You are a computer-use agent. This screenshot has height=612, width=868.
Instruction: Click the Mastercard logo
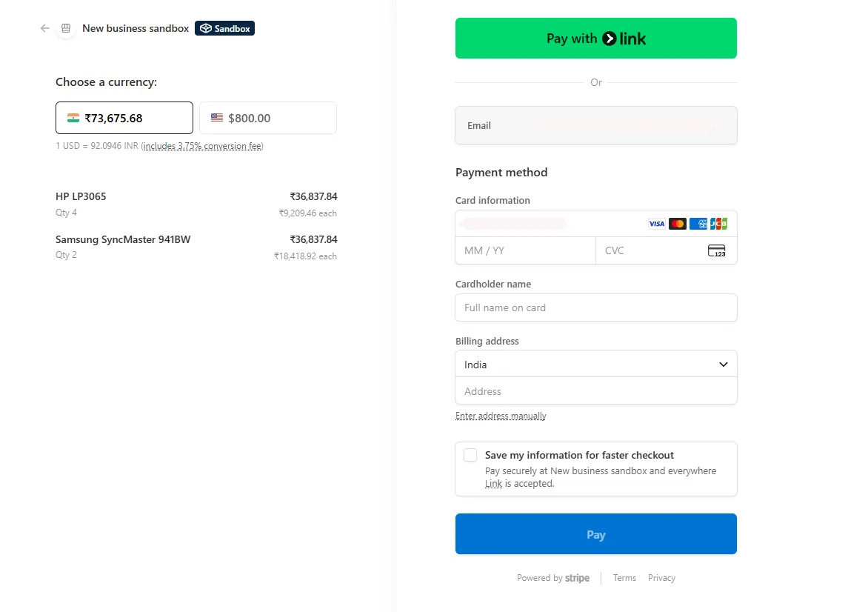677,224
